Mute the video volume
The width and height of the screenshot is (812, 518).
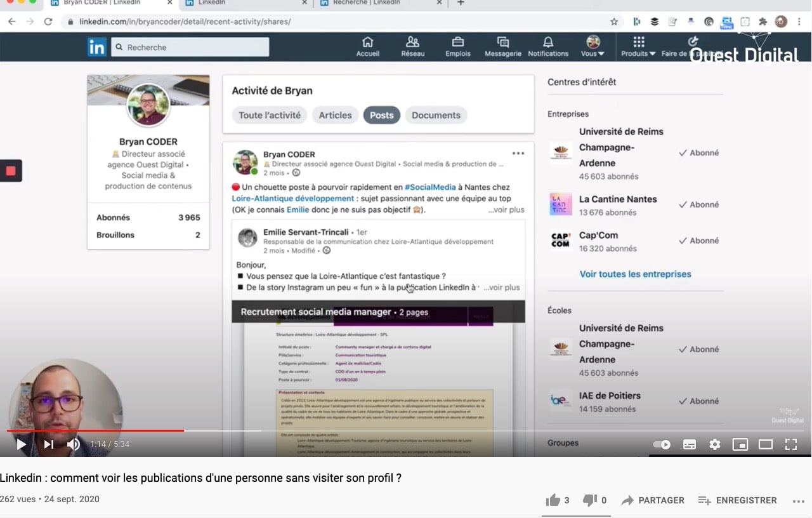[x=74, y=444]
